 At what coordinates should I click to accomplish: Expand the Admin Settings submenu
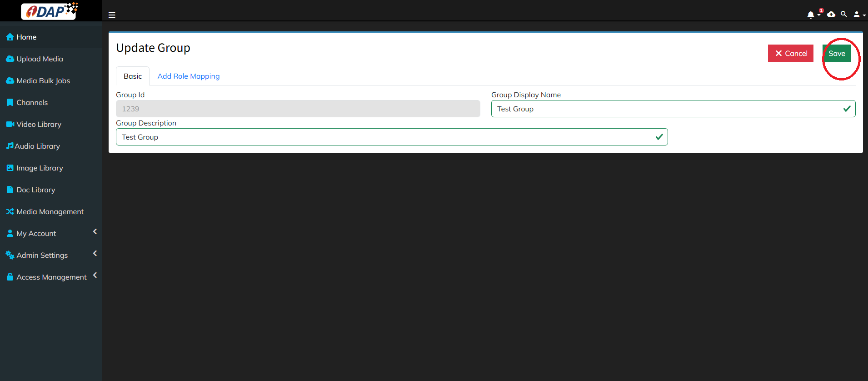point(95,254)
